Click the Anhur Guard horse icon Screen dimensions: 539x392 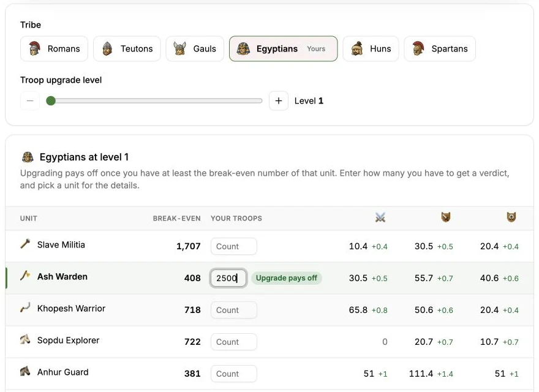[x=25, y=371]
